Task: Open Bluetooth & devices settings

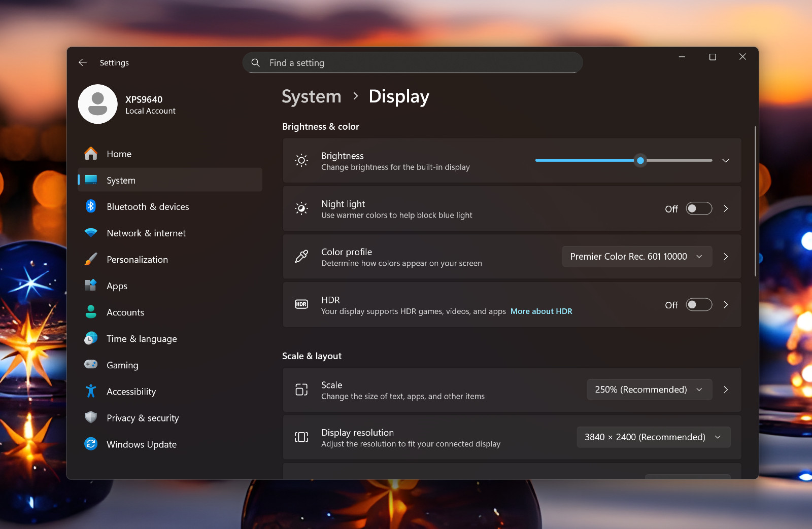Action: (x=170, y=206)
